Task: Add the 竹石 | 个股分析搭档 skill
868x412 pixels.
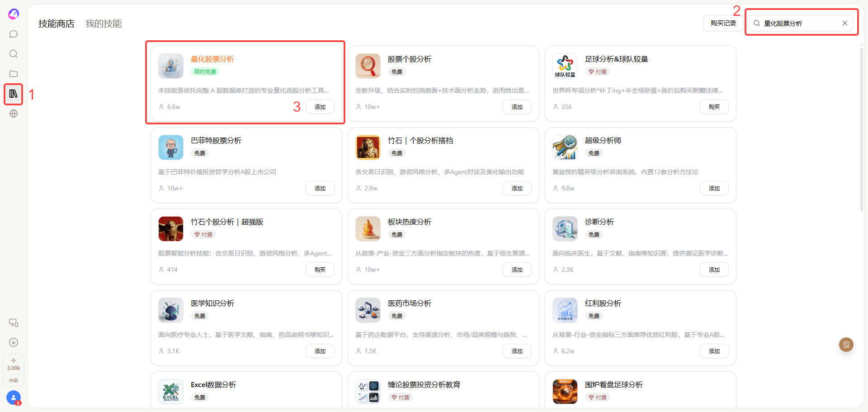Action: point(517,188)
